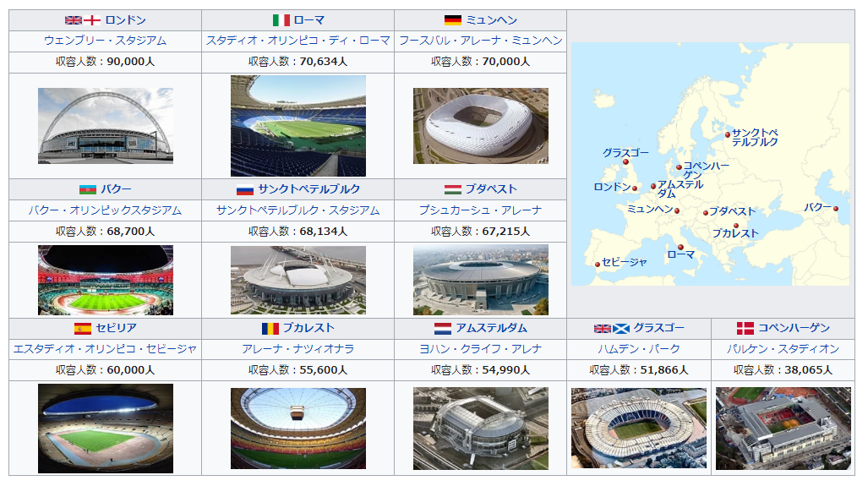Open the Hampden Park aerial photo
Viewport: 868px width, 486px height.
[639, 429]
